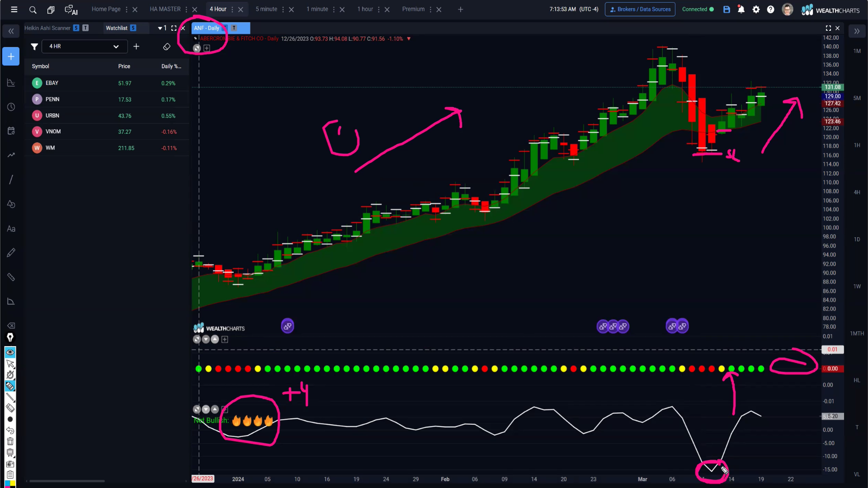Select the pencil freehand tool in sidebar

click(11, 253)
